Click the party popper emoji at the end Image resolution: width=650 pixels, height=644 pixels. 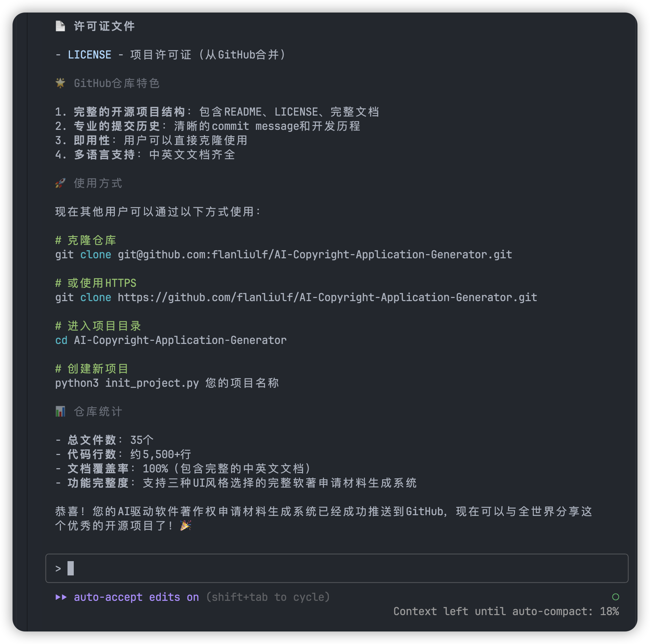pyautogui.click(x=185, y=525)
